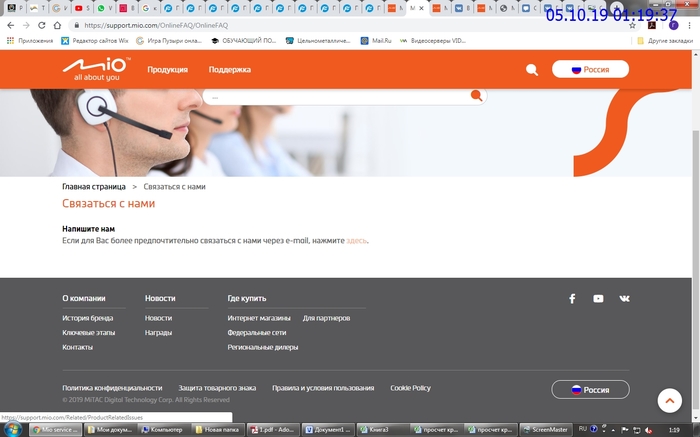The height and width of the screenshot is (437, 700).
Task: Click the orange search icon in search field
Action: click(x=477, y=96)
